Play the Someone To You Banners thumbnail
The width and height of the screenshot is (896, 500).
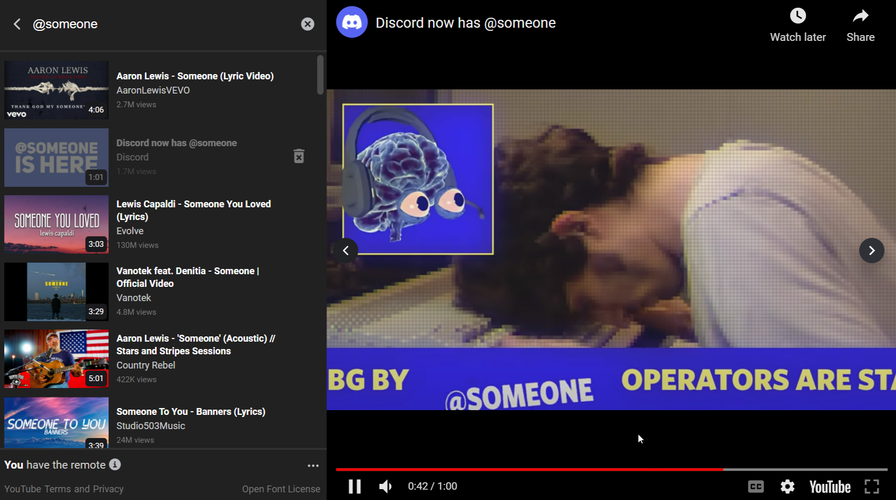click(x=56, y=422)
